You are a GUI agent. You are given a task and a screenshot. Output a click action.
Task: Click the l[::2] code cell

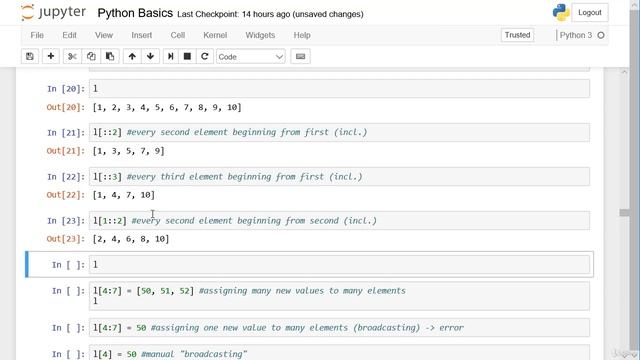[x=339, y=132]
